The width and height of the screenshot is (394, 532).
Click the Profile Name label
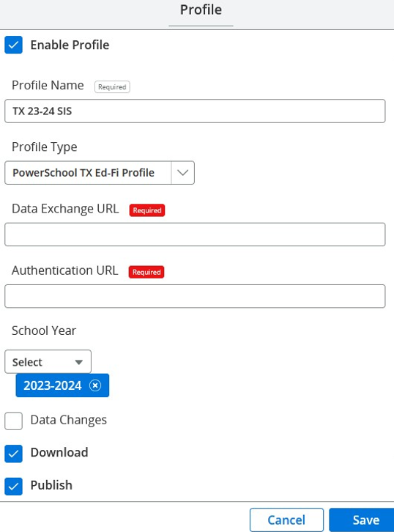point(48,85)
